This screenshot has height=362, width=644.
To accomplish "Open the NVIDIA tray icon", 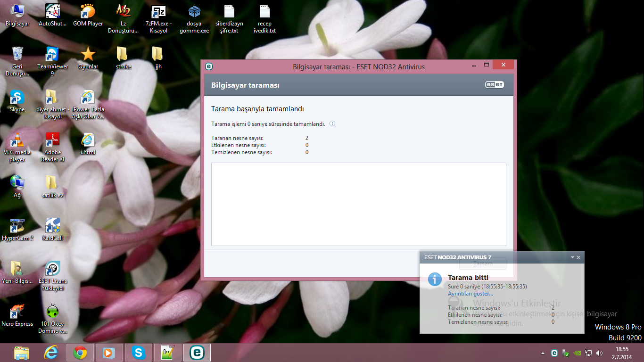I will [x=577, y=353].
